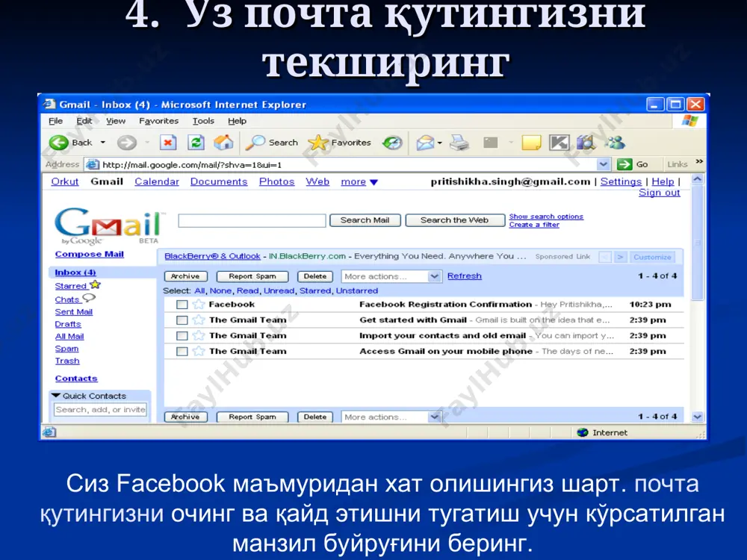
Task: Open the Tools menu
Action: coord(203,121)
